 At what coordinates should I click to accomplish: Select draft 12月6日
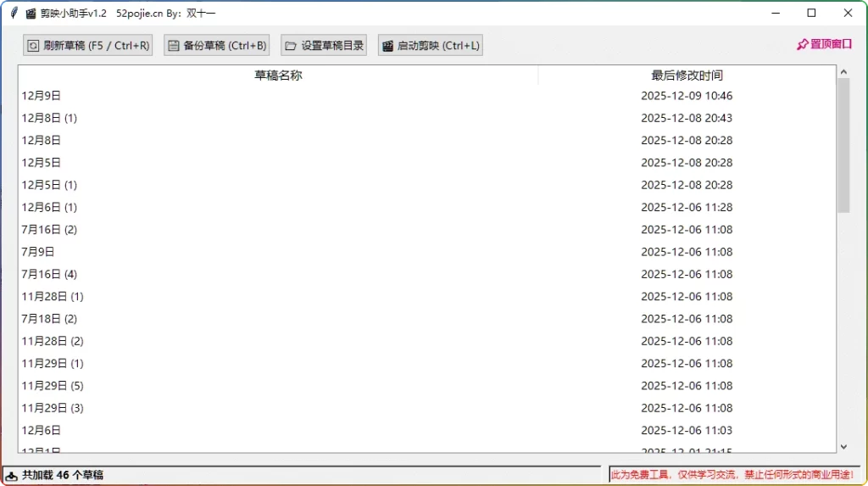click(427, 430)
